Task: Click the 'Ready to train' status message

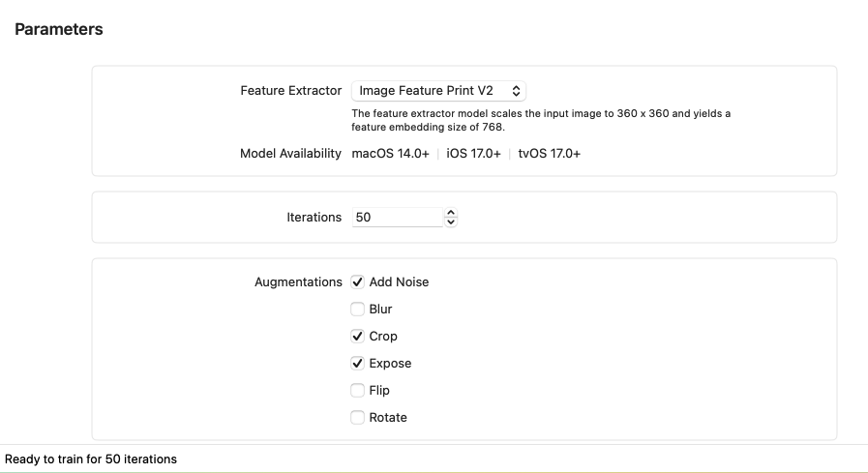Action: [91, 458]
